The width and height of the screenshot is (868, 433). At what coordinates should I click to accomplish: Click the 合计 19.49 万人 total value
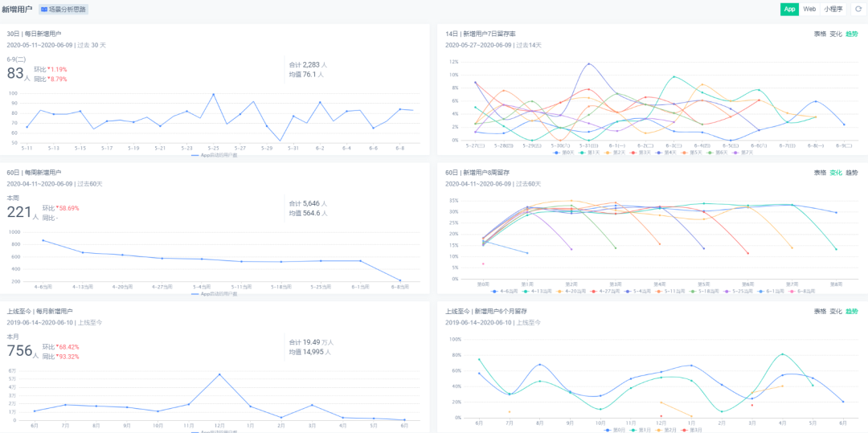[x=311, y=342]
